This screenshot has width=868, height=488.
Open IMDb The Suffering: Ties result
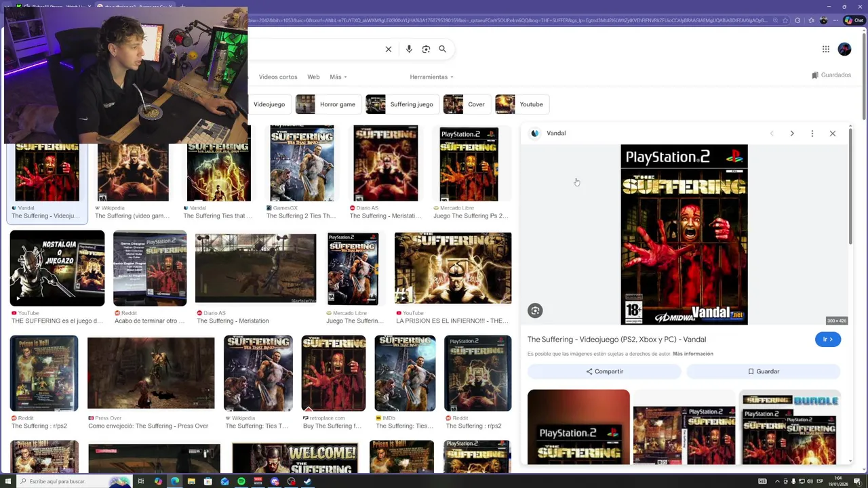point(405,383)
